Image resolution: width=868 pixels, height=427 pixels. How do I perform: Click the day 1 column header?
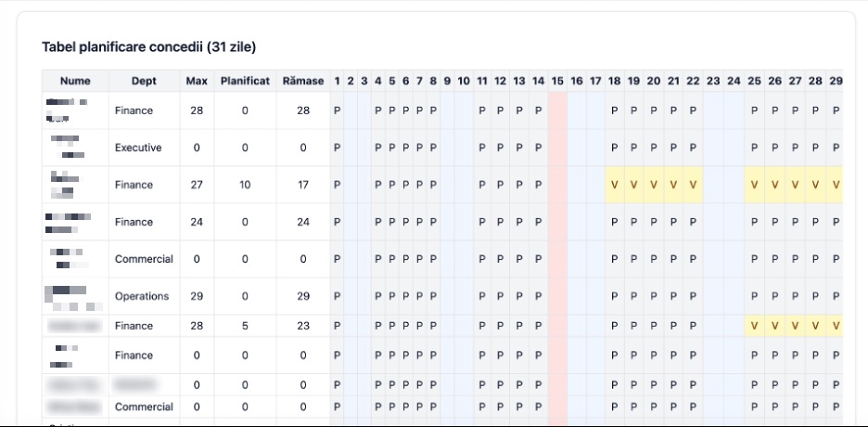pyautogui.click(x=337, y=81)
